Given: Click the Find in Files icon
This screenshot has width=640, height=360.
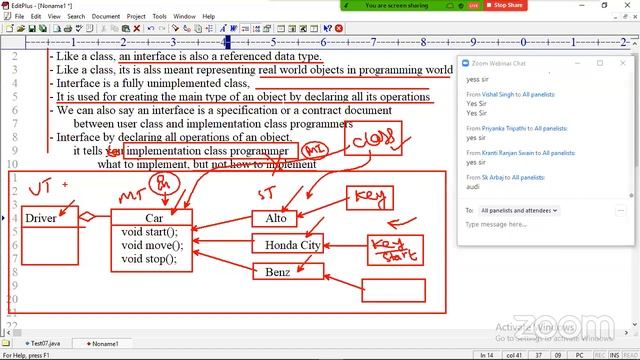Looking at the screenshot, I should tap(198, 29).
